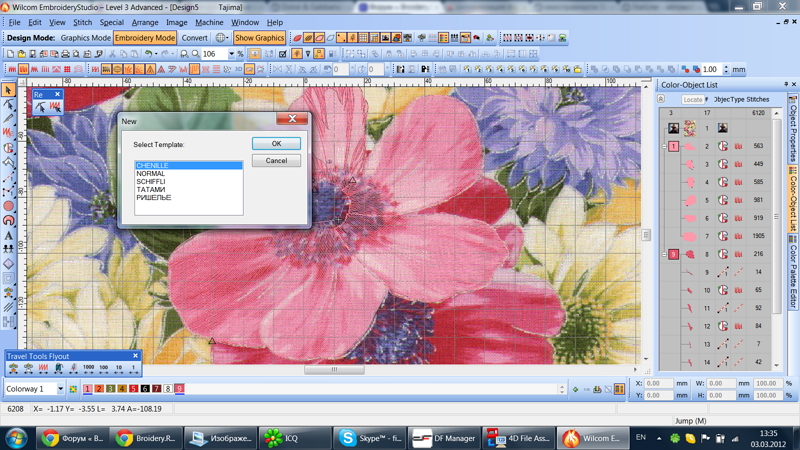Viewport: 800px width, 450px height.
Task: Collapse color group 1 in Color-Object List
Action: (x=664, y=146)
